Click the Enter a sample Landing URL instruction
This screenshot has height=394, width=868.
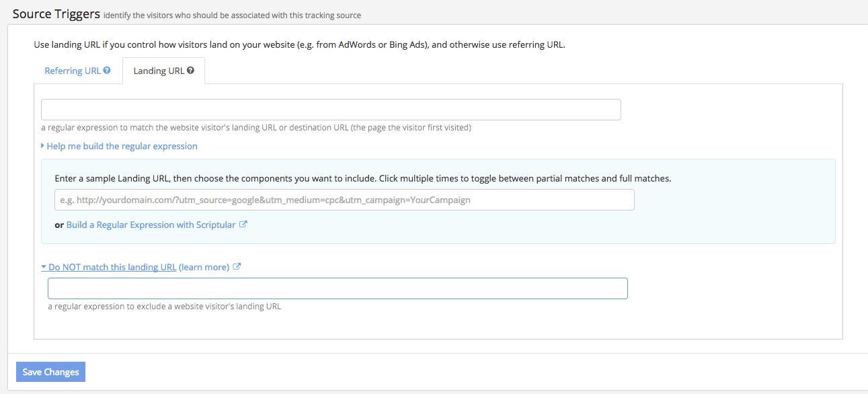[362, 179]
